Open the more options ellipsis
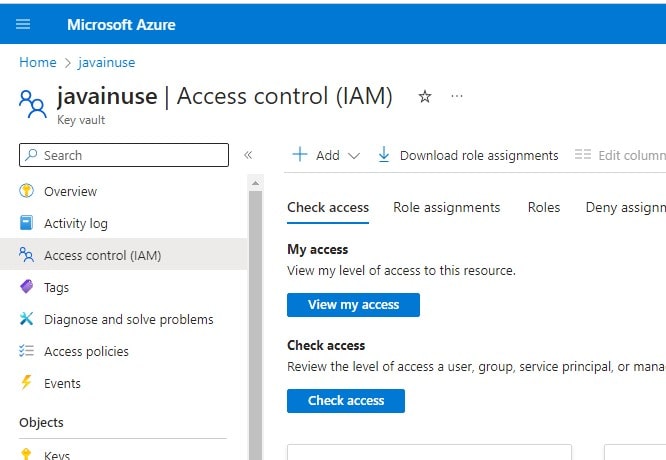The width and height of the screenshot is (666, 460). coord(457,96)
